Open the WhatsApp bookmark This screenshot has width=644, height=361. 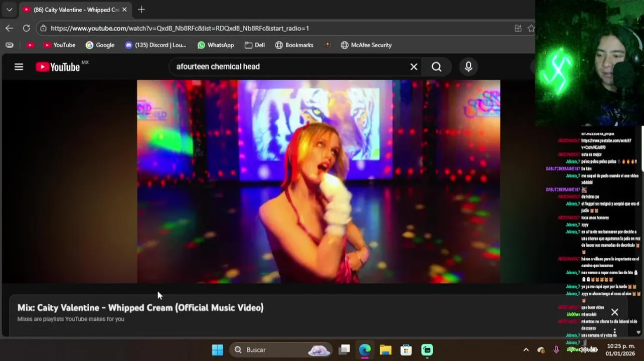coord(216,45)
